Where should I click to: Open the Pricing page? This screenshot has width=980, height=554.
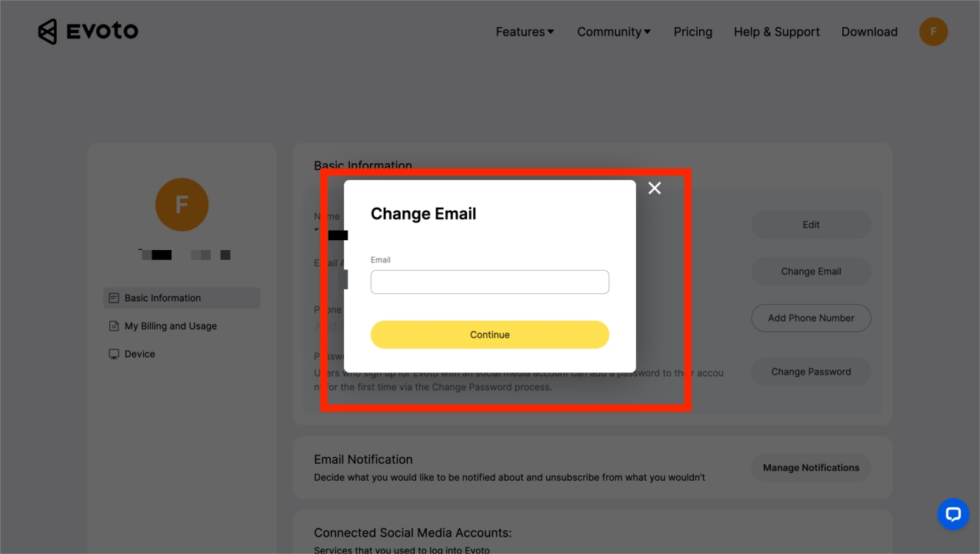coord(693,32)
